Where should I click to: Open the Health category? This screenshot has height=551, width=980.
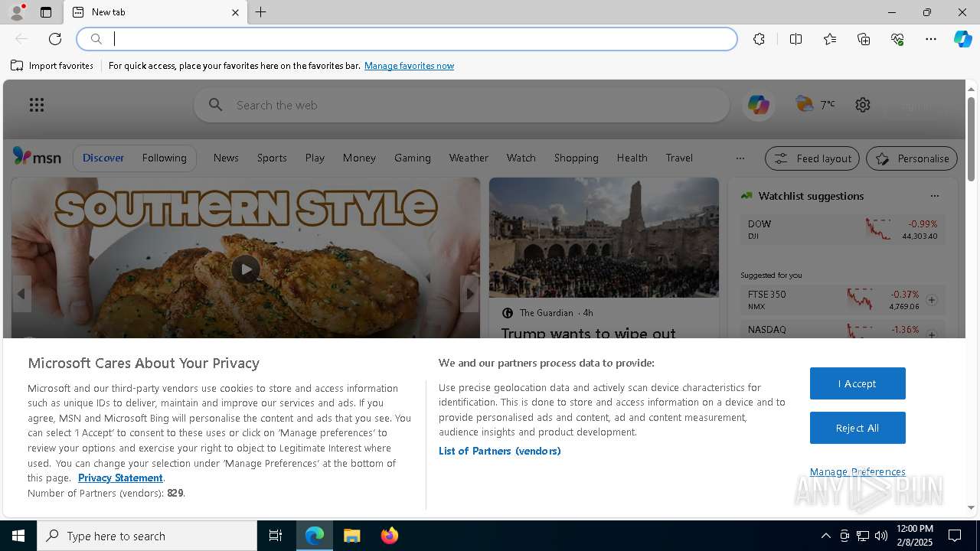(x=632, y=158)
